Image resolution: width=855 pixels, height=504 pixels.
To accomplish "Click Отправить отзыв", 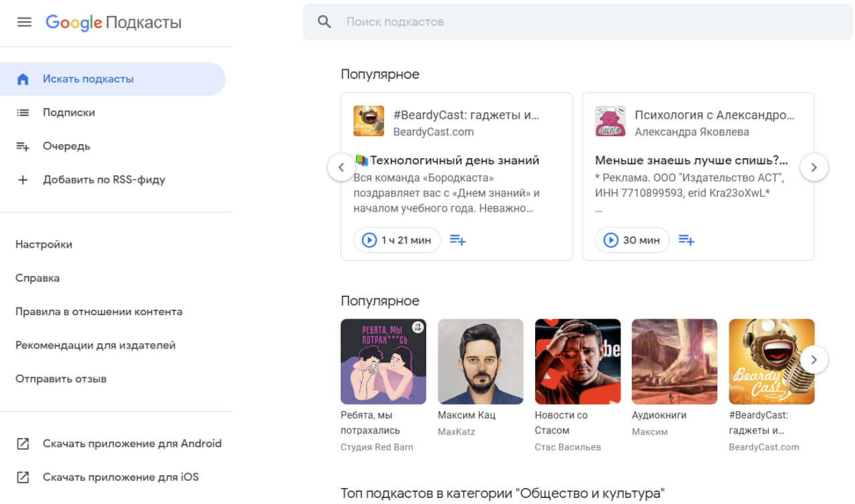I will (x=61, y=379).
